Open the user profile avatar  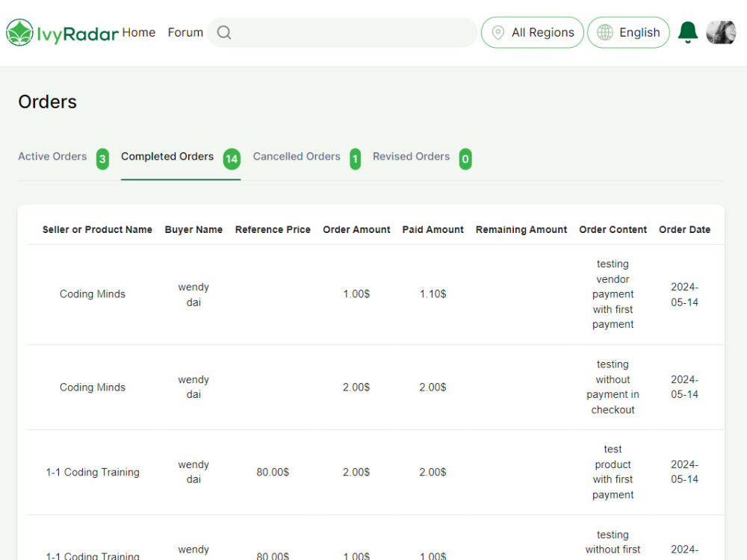[x=721, y=32]
